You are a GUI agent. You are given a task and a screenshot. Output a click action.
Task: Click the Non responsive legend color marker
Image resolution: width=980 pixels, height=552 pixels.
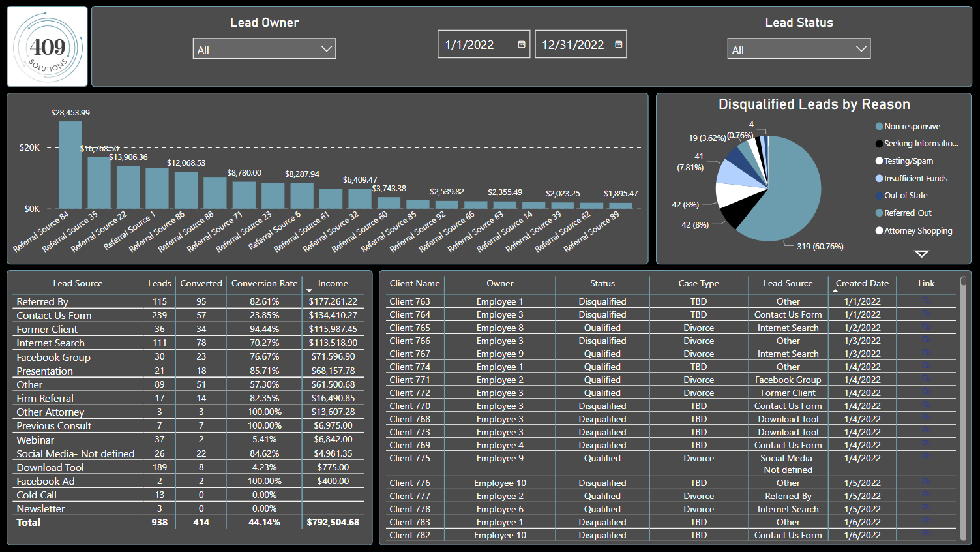[879, 127]
